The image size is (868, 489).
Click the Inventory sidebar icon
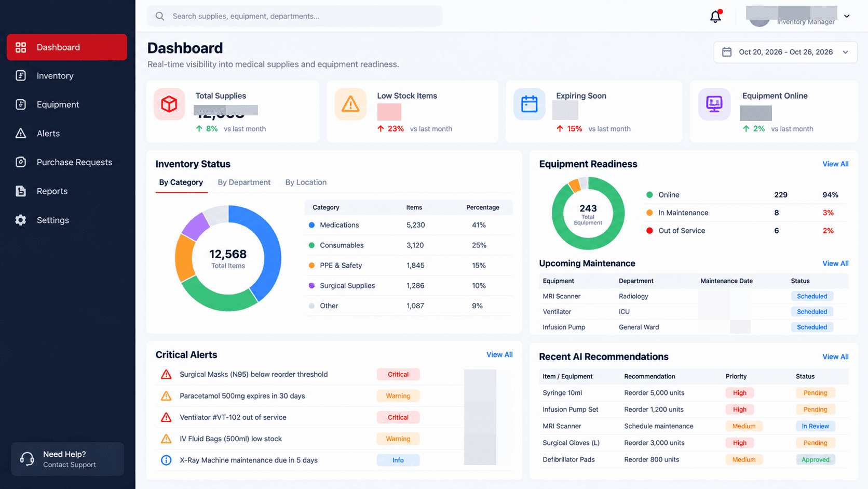coord(21,76)
